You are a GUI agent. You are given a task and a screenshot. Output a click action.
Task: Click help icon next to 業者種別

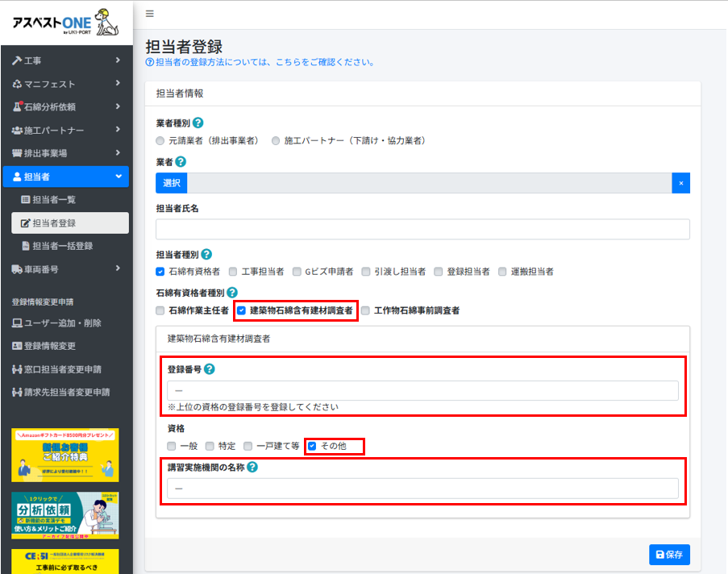coord(198,123)
